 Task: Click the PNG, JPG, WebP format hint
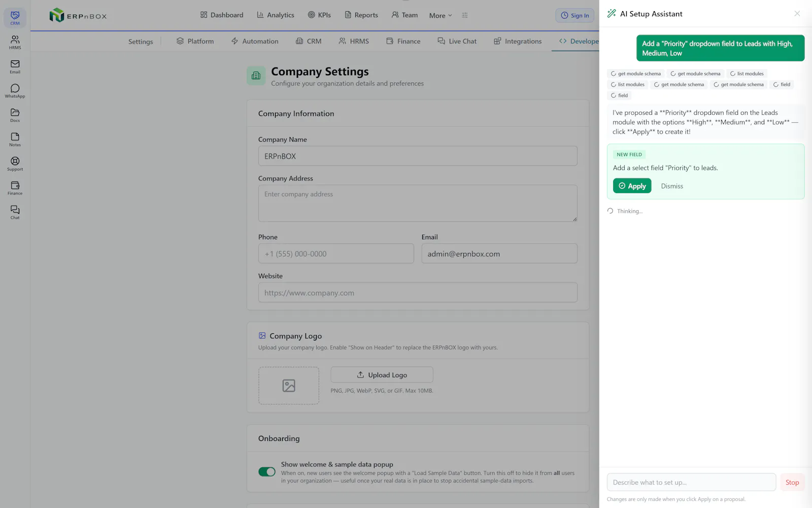(x=382, y=391)
